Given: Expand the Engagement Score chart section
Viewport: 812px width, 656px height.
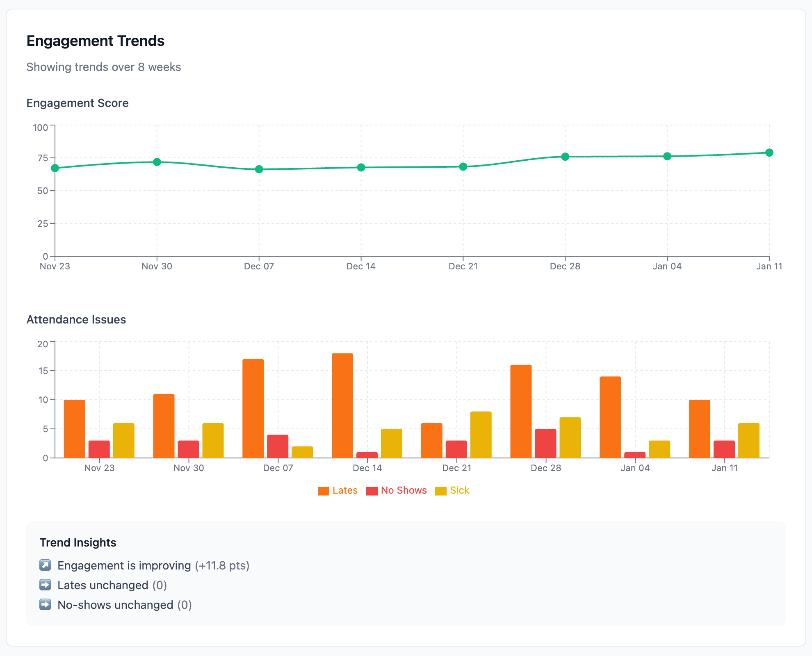Looking at the screenshot, I should point(77,103).
